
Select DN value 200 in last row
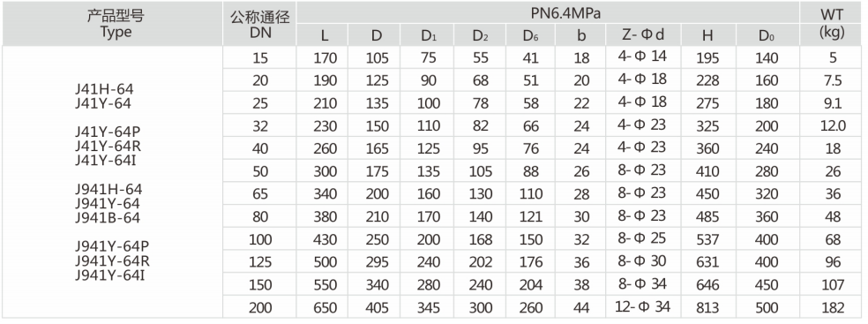pyautogui.click(x=260, y=307)
